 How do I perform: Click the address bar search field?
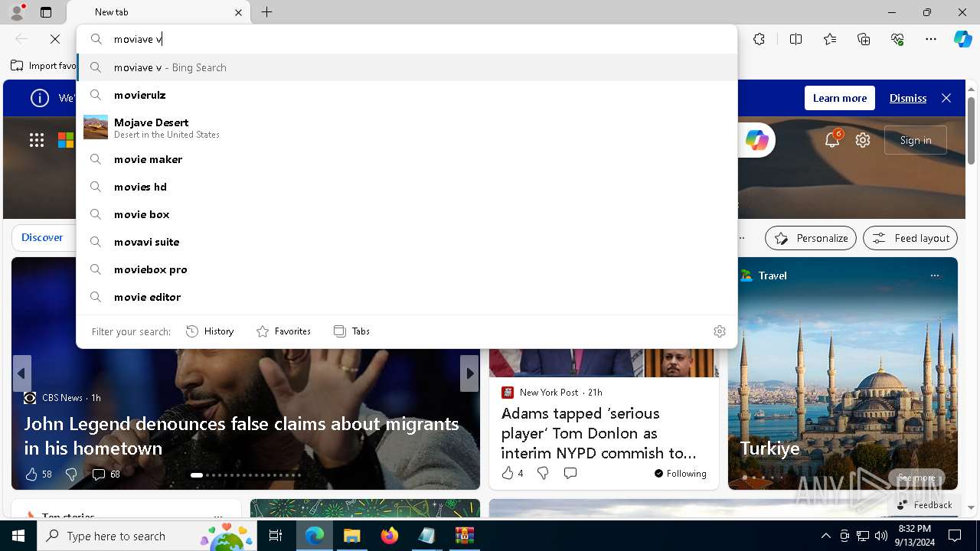(x=407, y=39)
